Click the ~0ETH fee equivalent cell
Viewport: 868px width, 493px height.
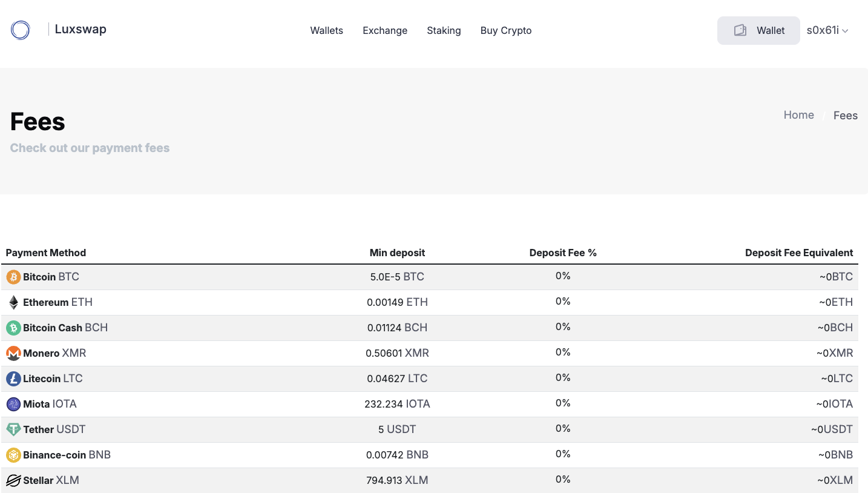coord(836,302)
